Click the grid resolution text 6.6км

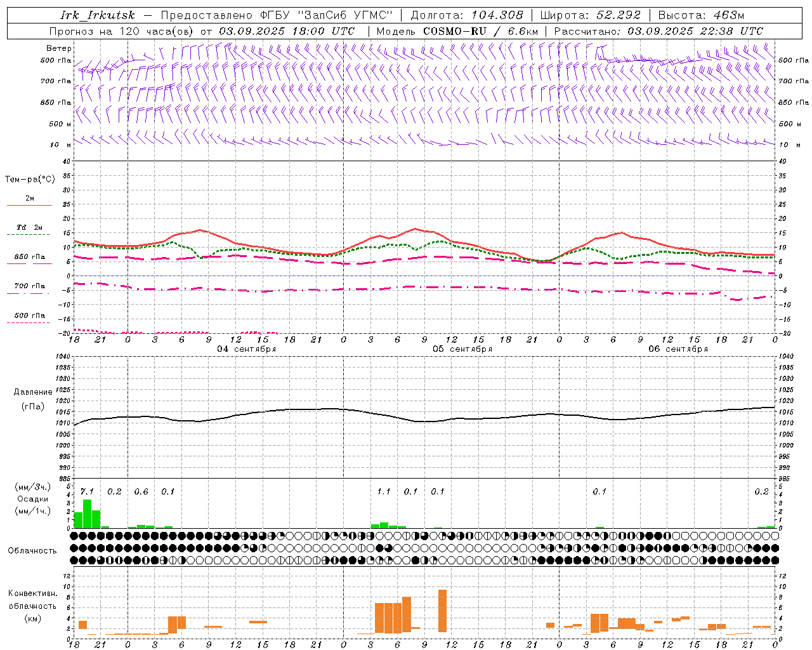point(523,31)
